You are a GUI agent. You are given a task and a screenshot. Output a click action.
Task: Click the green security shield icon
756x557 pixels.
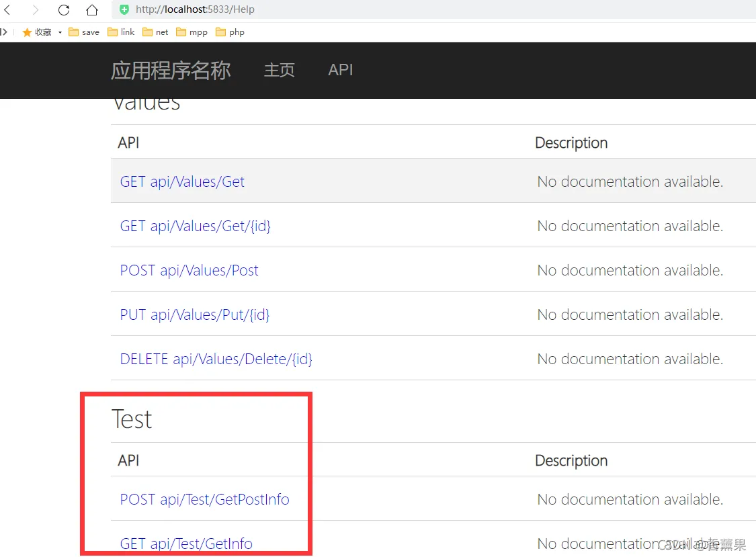124,9
